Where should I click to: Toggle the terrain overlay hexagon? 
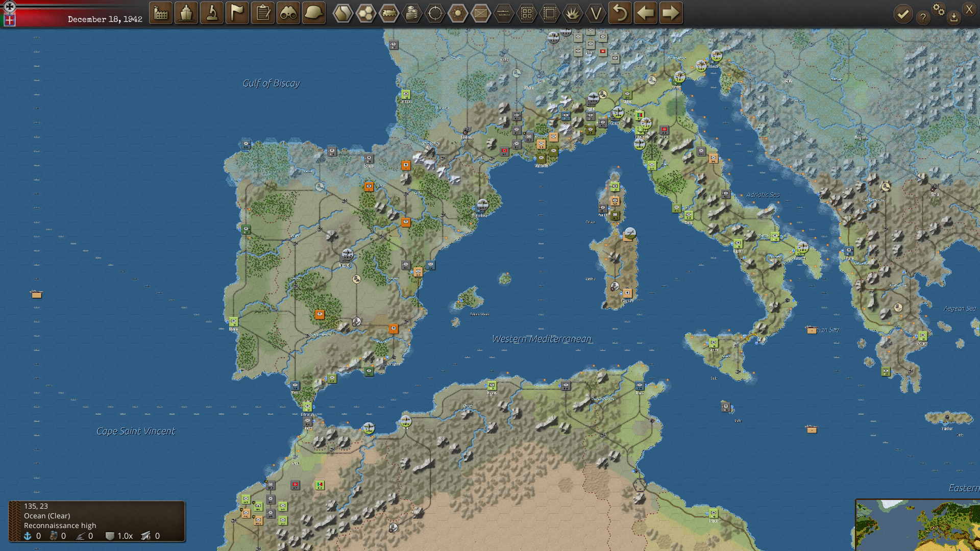(343, 13)
